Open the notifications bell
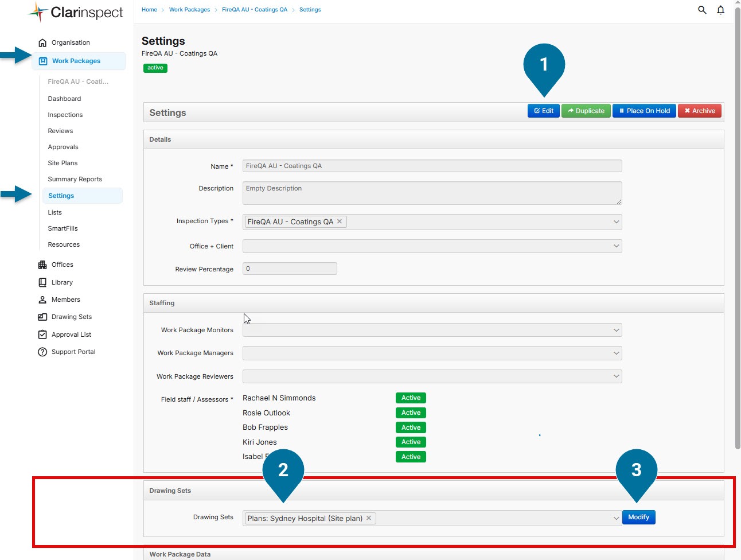The width and height of the screenshot is (741, 560). (721, 10)
